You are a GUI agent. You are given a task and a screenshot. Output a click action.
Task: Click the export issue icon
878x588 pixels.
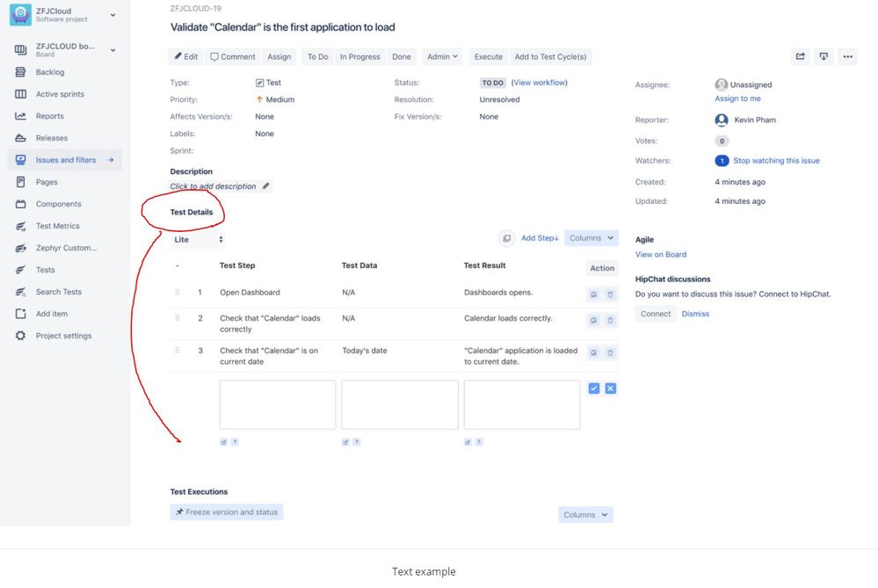coord(824,56)
